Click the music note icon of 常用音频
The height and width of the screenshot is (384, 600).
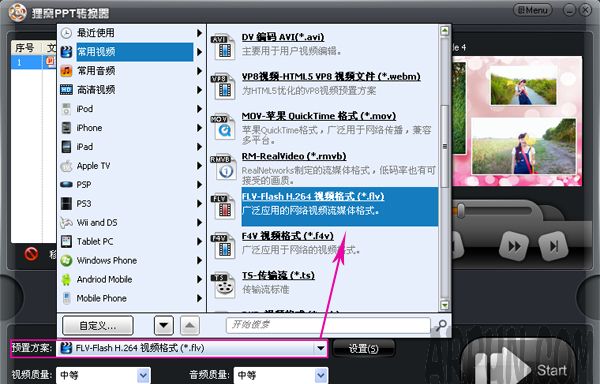click(x=66, y=71)
